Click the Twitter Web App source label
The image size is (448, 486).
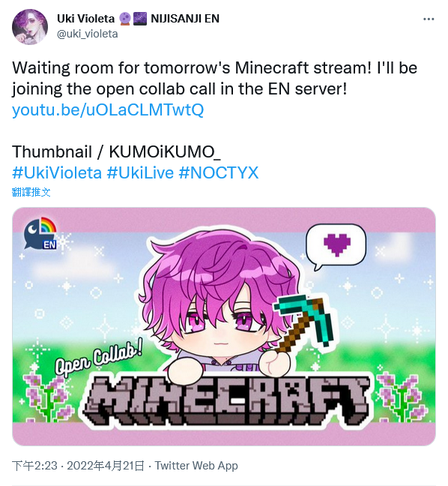pyautogui.click(x=196, y=466)
